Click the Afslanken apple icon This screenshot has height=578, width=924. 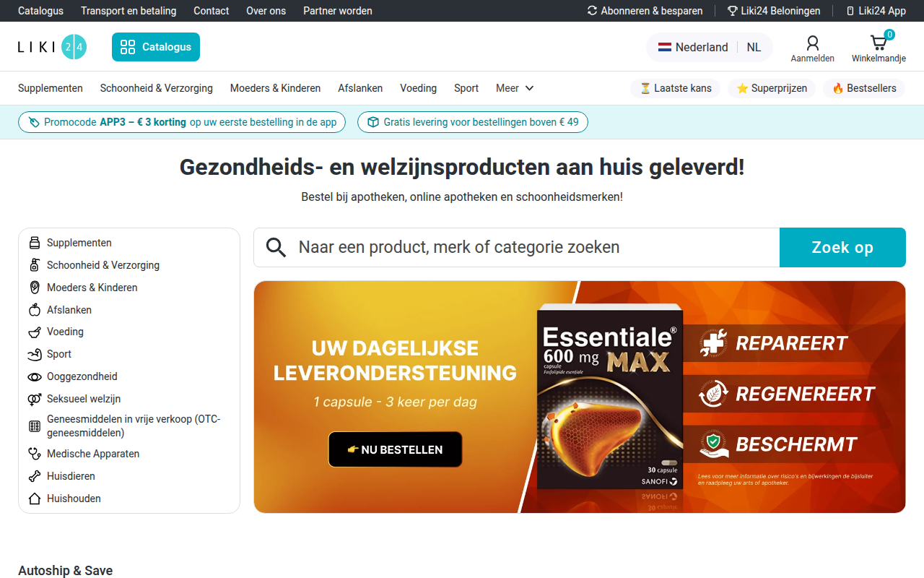pyautogui.click(x=35, y=310)
